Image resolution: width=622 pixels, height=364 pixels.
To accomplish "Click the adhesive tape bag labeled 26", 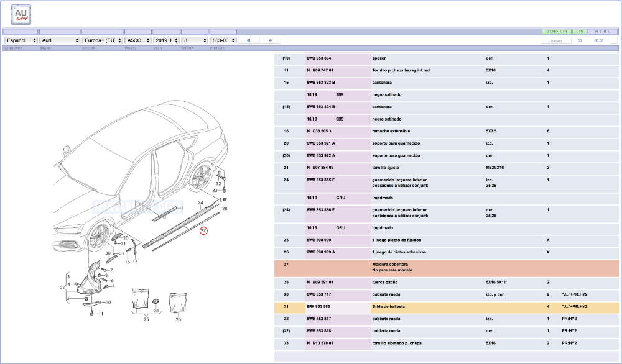I will point(178,303).
